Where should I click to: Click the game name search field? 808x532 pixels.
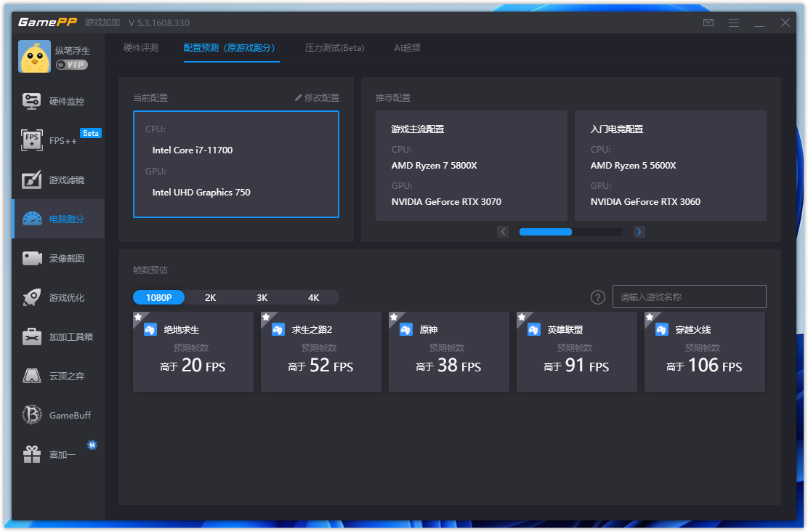[689, 297]
